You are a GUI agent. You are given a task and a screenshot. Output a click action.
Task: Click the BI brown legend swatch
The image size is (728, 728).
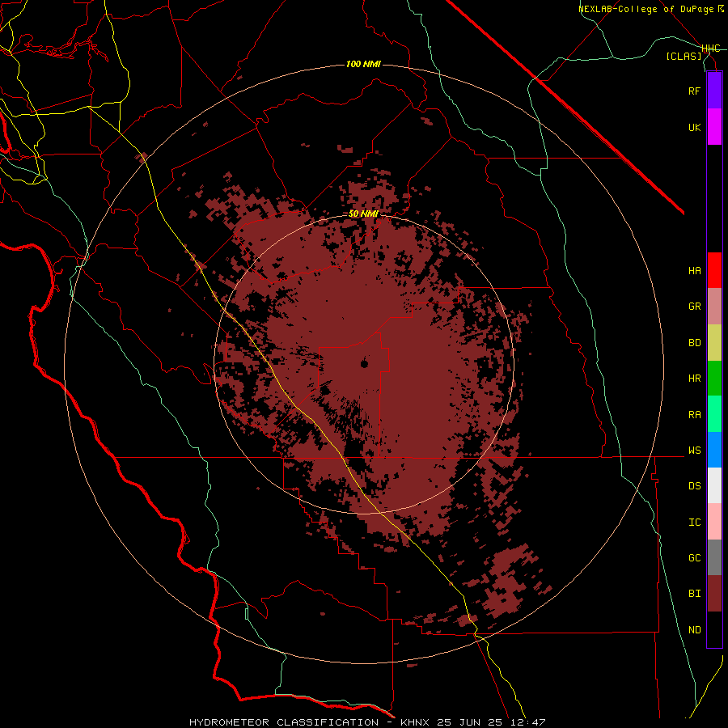714,594
